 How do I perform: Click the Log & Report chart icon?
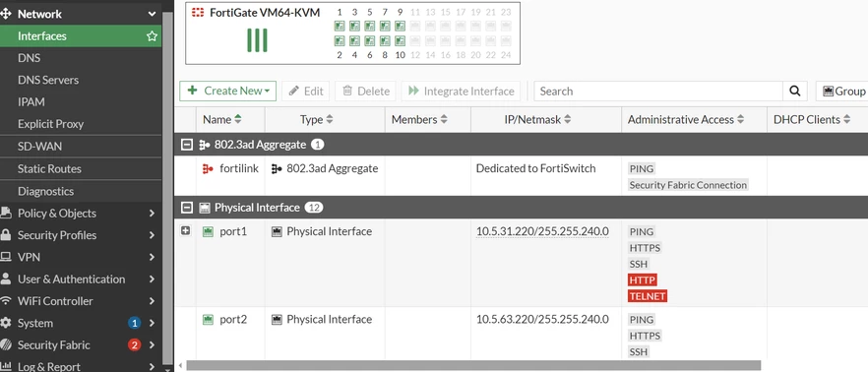(x=6, y=366)
